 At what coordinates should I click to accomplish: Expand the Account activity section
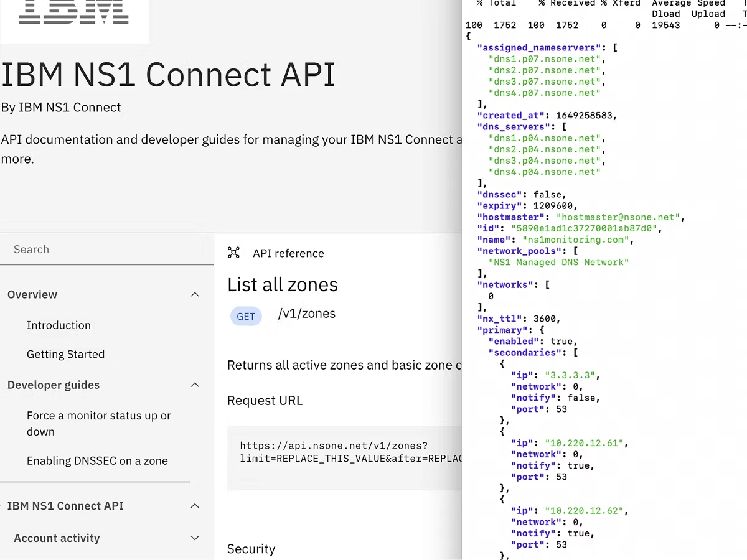(195, 538)
